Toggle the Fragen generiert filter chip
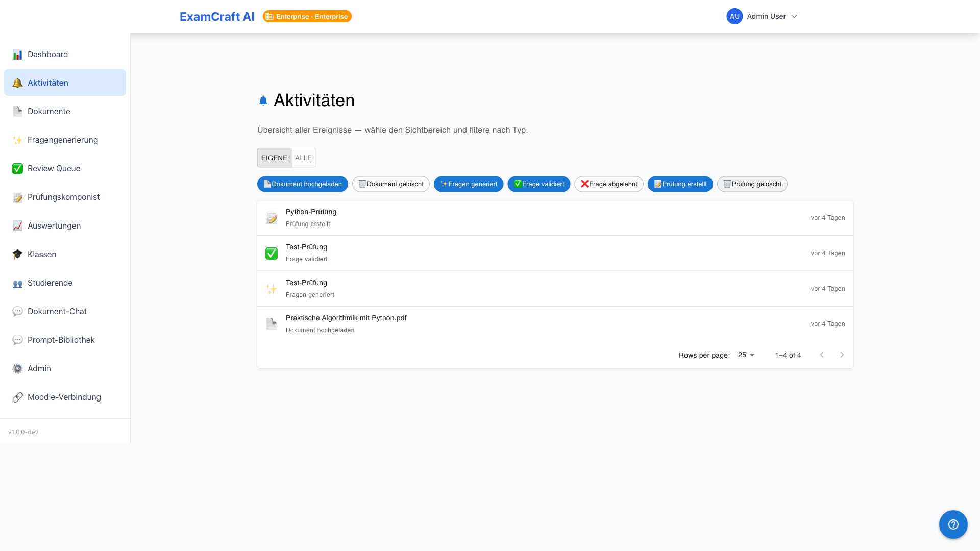 pyautogui.click(x=469, y=184)
